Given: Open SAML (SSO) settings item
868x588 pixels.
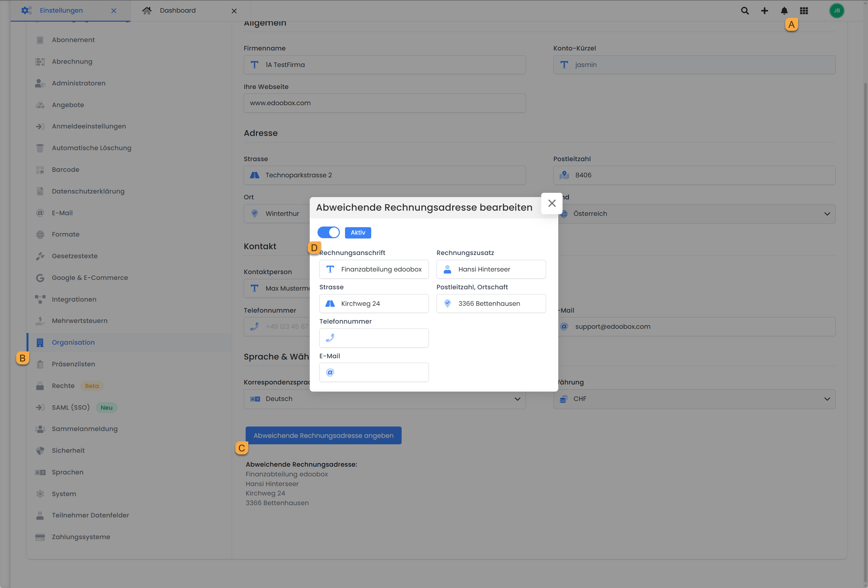Looking at the screenshot, I should [71, 407].
